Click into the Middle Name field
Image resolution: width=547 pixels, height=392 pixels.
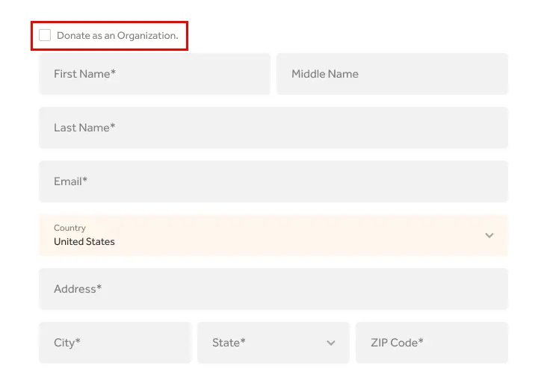[x=392, y=74]
